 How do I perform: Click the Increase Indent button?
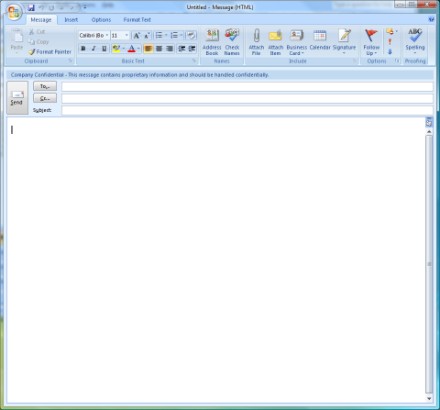[x=192, y=49]
